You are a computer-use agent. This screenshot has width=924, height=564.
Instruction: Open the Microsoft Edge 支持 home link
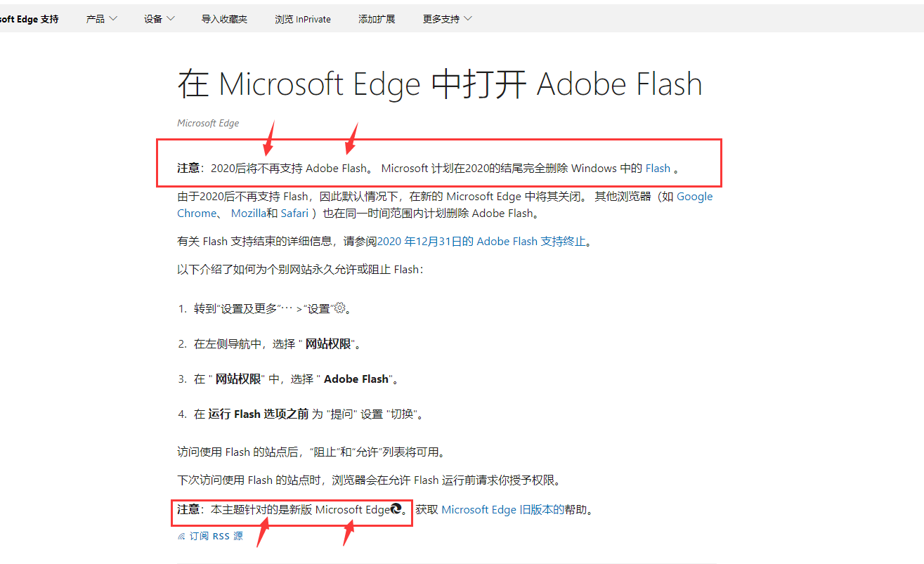[x=30, y=19]
